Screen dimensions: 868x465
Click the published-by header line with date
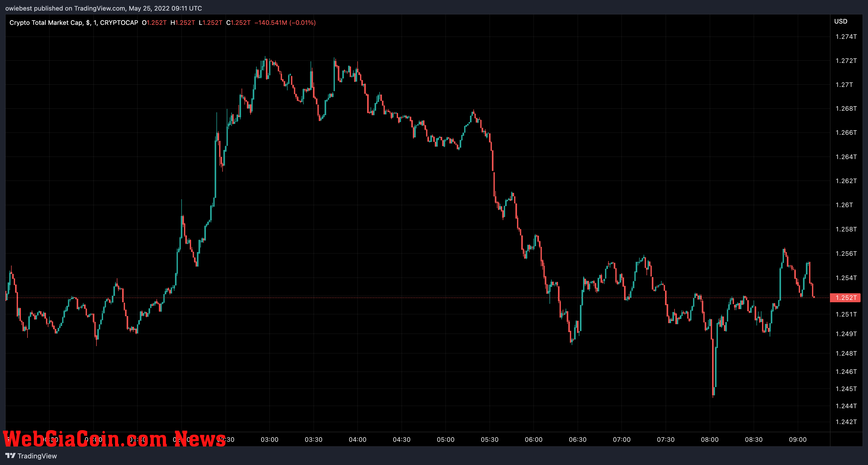103,8
